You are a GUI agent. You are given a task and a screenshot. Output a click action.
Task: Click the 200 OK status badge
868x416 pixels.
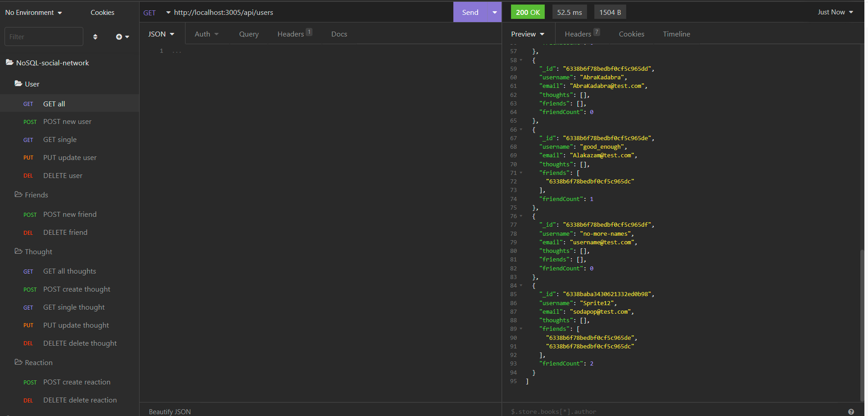point(528,12)
